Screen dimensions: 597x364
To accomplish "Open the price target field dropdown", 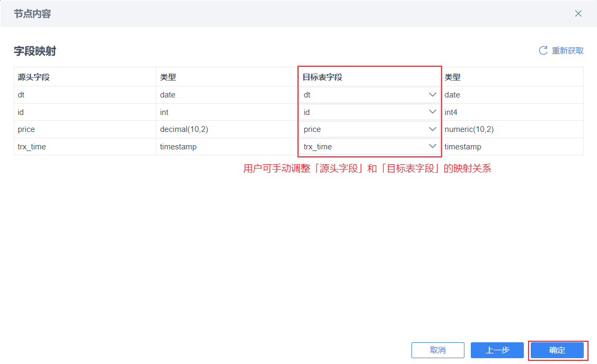I will [370, 129].
